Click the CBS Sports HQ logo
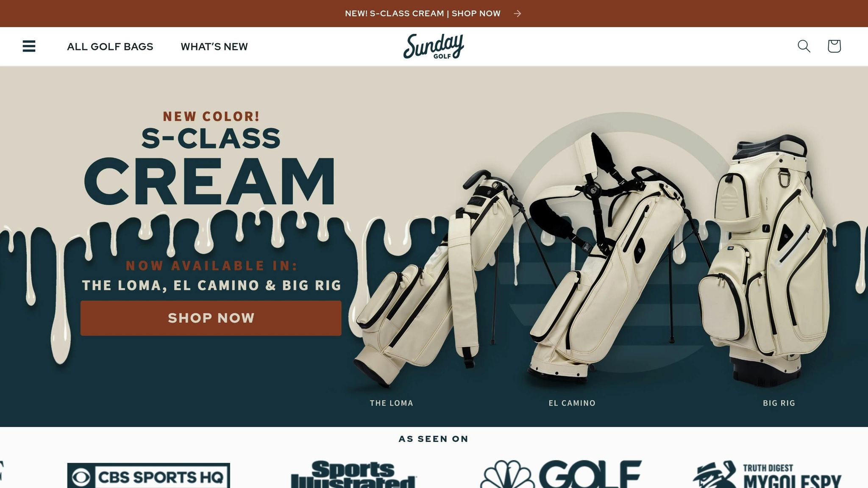 click(149, 476)
